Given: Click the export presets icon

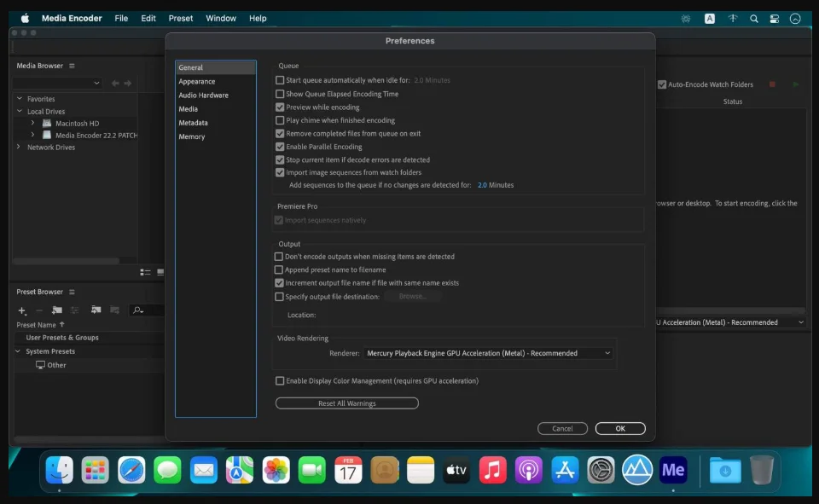Looking at the screenshot, I should [x=114, y=310].
